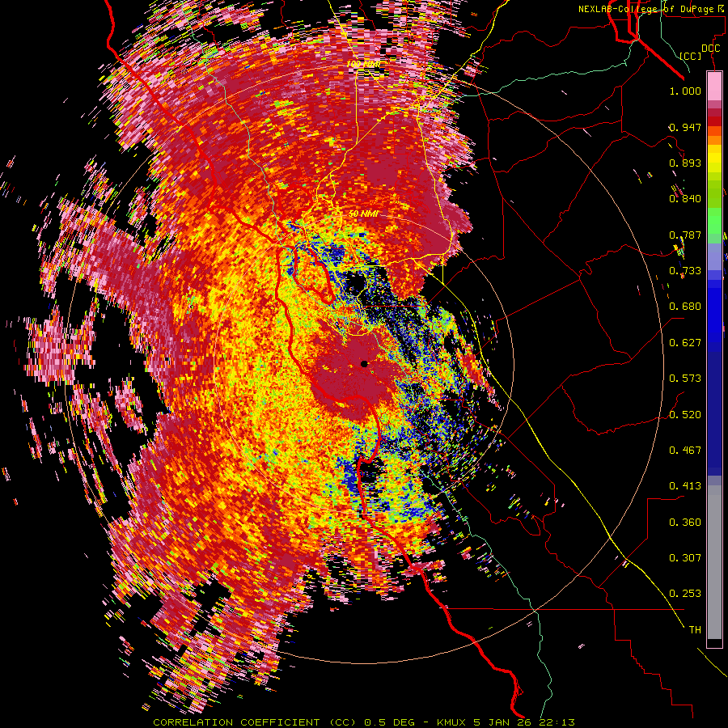Screen dimensions: 728x728
Task: Select the 1.000 value on the scale
Action: [x=685, y=91]
